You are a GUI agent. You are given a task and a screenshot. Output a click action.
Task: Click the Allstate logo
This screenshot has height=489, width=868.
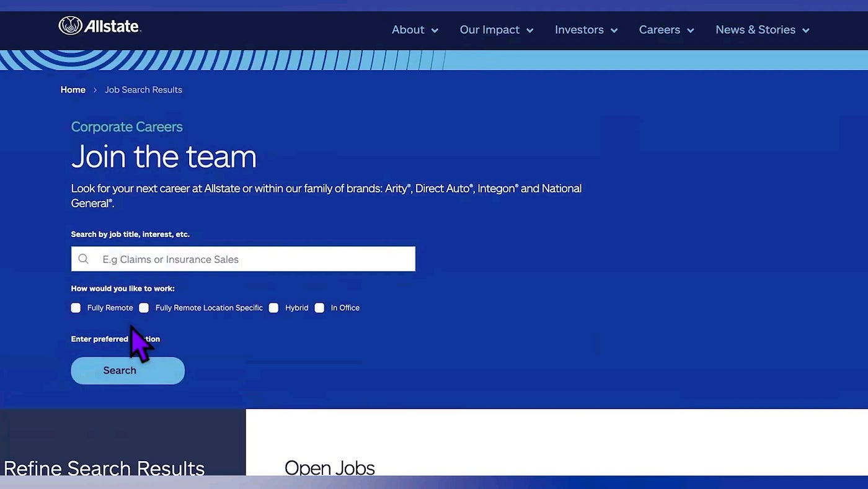[100, 26]
